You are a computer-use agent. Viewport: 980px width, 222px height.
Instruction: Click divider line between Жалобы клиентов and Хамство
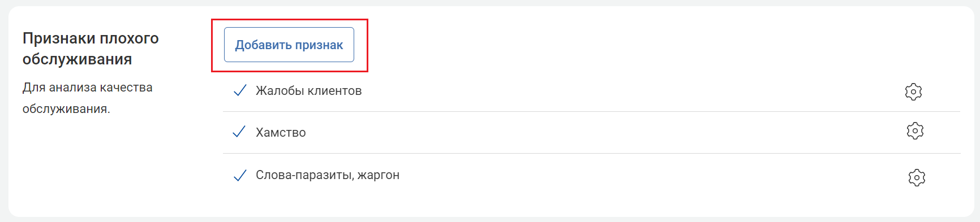(x=591, y=111)
